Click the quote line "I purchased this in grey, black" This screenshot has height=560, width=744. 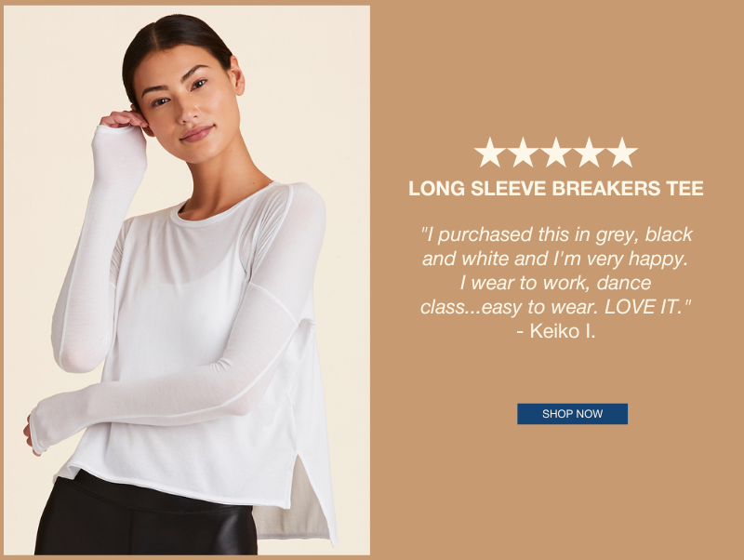point(556,234)
